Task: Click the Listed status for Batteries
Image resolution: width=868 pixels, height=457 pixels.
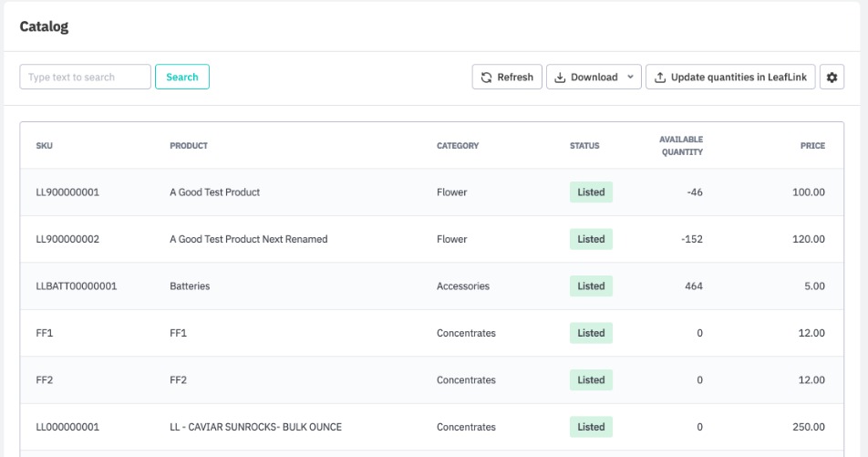Action: pos(591,286)
